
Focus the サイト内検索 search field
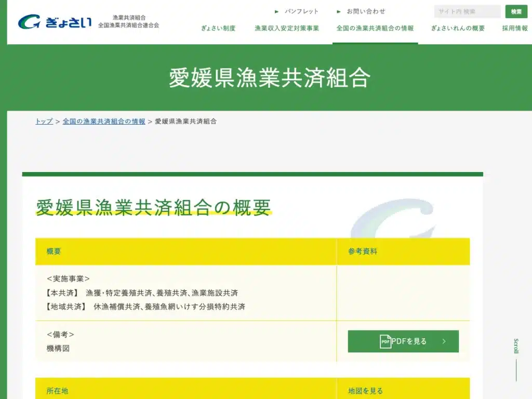[467, 11]
